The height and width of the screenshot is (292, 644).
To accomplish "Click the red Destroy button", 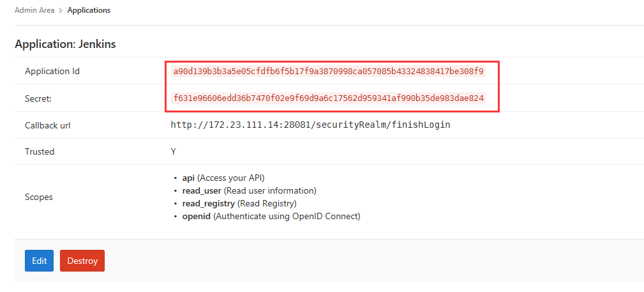I will point(82,261).
